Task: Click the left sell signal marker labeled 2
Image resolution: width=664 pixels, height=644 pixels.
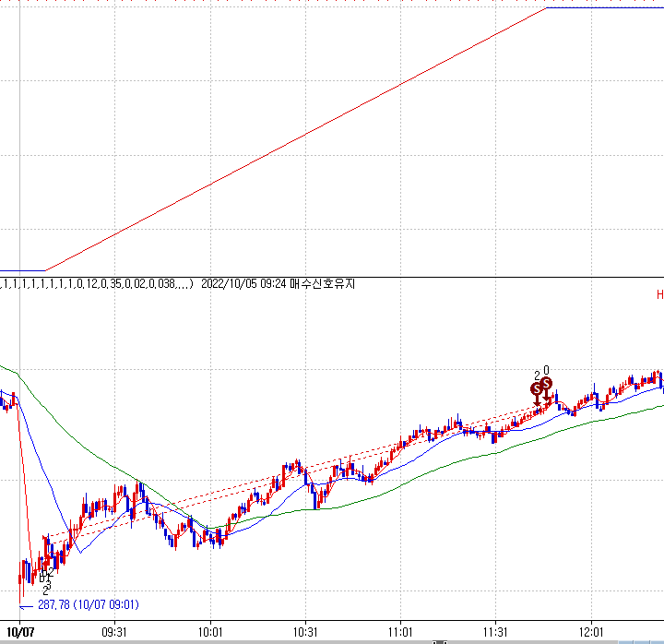Action: (x=537, y=389)
